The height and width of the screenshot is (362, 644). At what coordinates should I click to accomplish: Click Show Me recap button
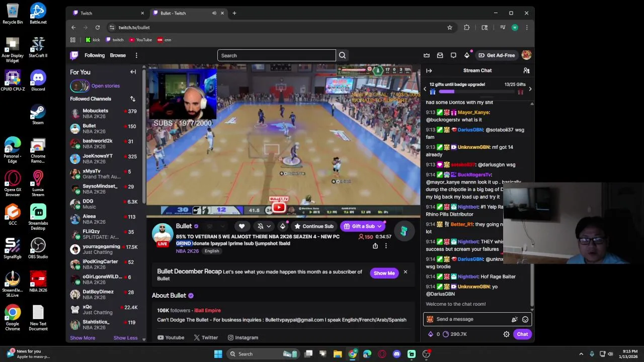pyautogui.click(x=384, y=273)
